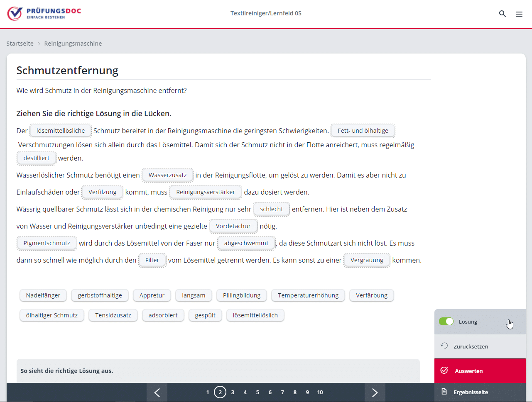Image resolution: width=532 pixels, height=402 pixels.
Task: Select the Nadelfänger word chip
Action: 43,295
